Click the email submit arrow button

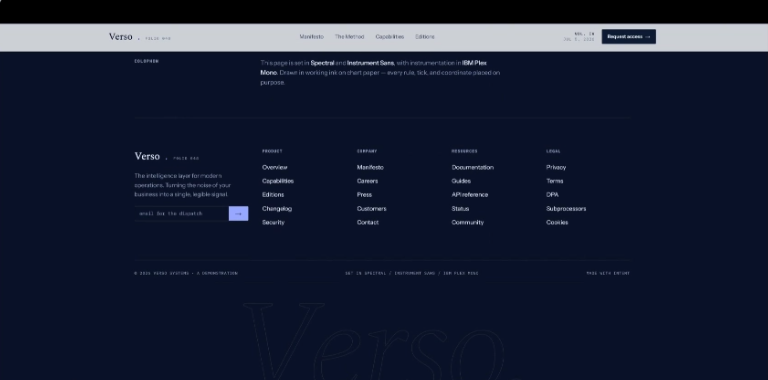pos(239,214)
